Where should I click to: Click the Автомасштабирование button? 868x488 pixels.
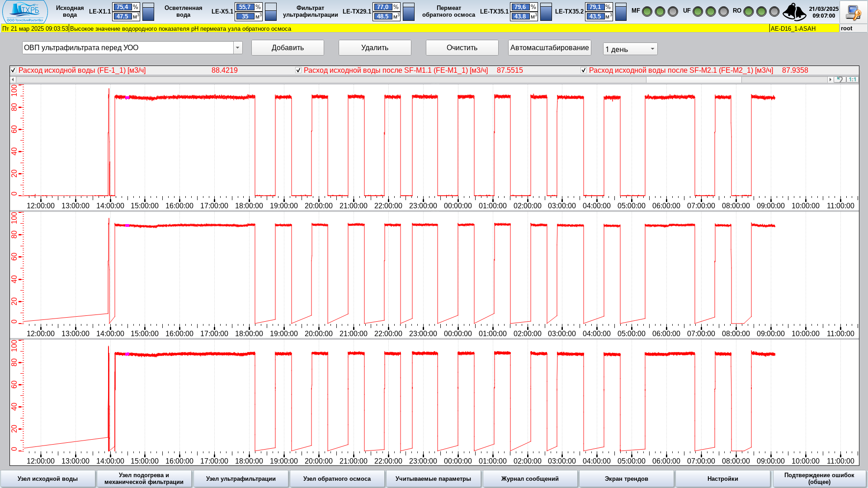click(x=549, y=47)
